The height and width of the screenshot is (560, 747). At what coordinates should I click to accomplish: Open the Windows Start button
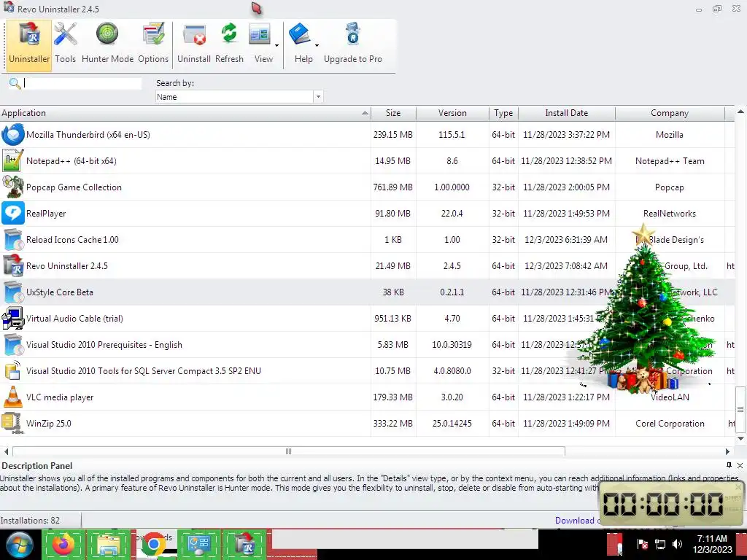coord(20,545)
